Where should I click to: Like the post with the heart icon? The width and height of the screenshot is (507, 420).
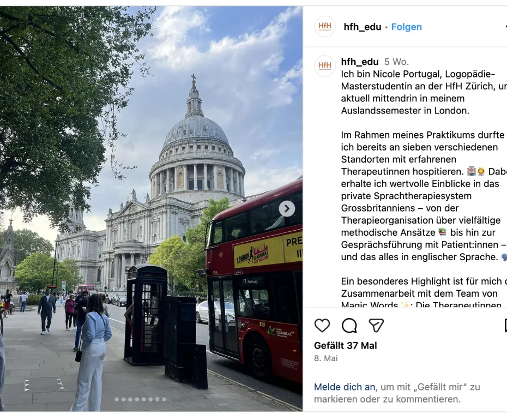322,325
